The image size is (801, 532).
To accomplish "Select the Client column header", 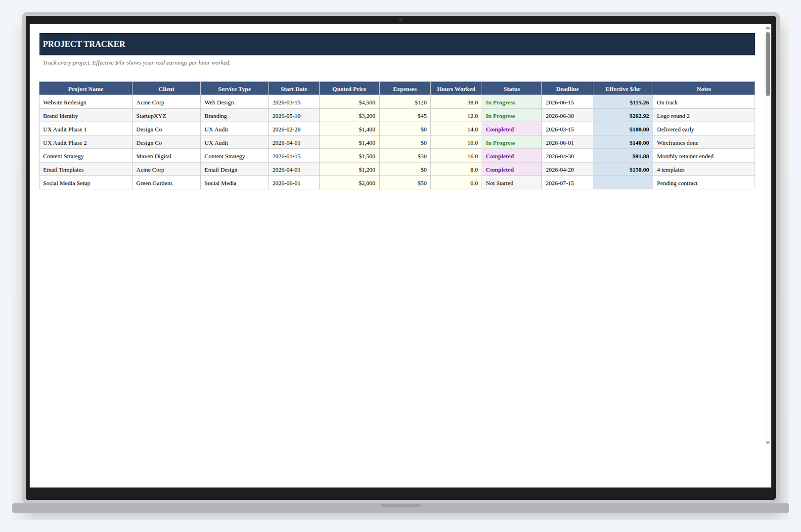I will pos(166,89).
